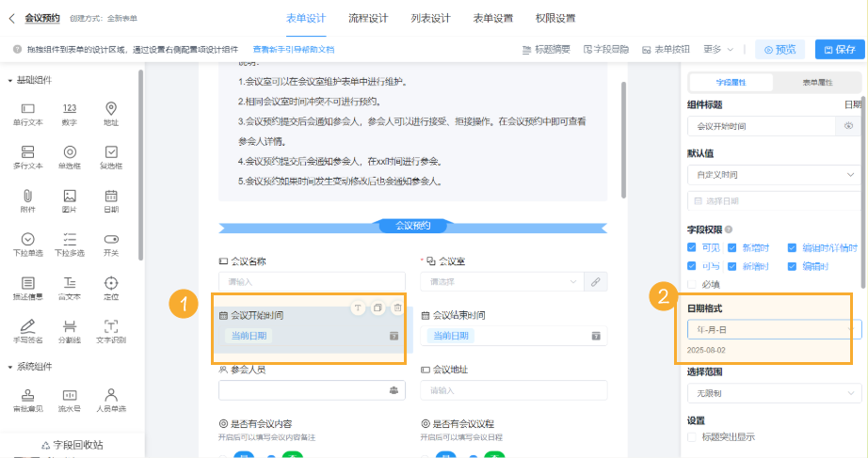Select the 描述信息 component icon

[x=27, y=283]
